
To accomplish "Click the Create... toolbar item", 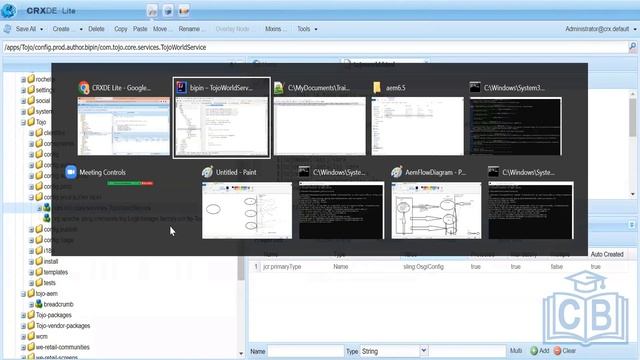I will pyautogui.click(x=64, y=29).
